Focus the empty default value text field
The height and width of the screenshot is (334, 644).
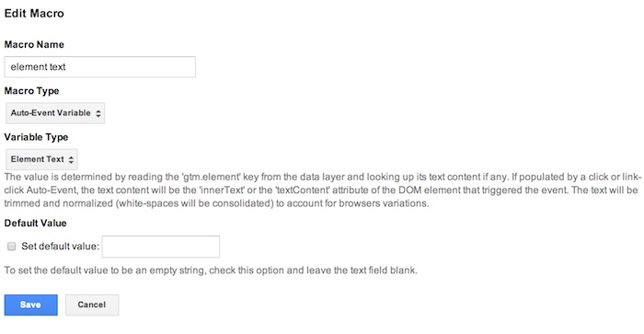161,247
